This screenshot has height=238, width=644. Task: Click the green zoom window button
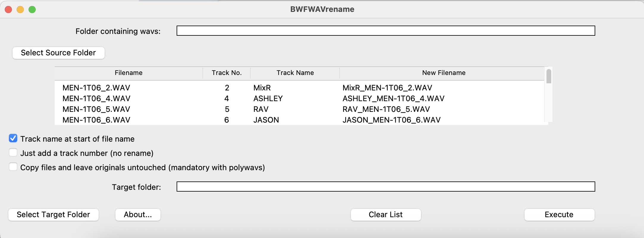(32, 10)
